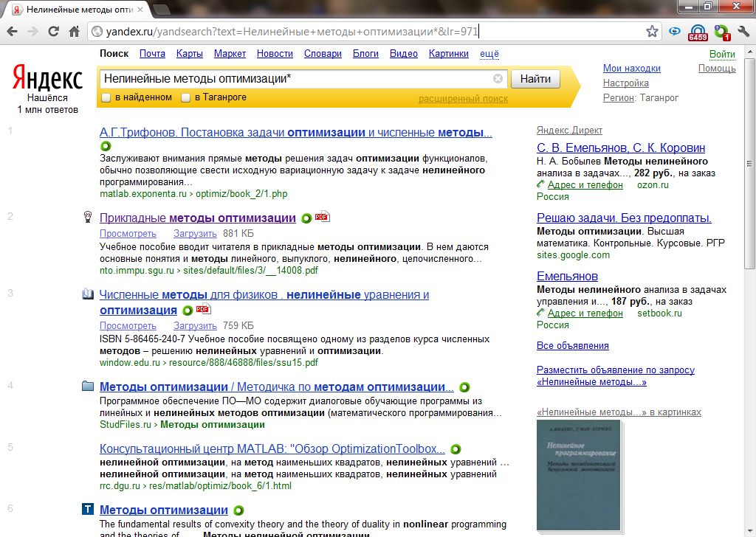Open Консультационный центр MATLAB result

[272, 449]
